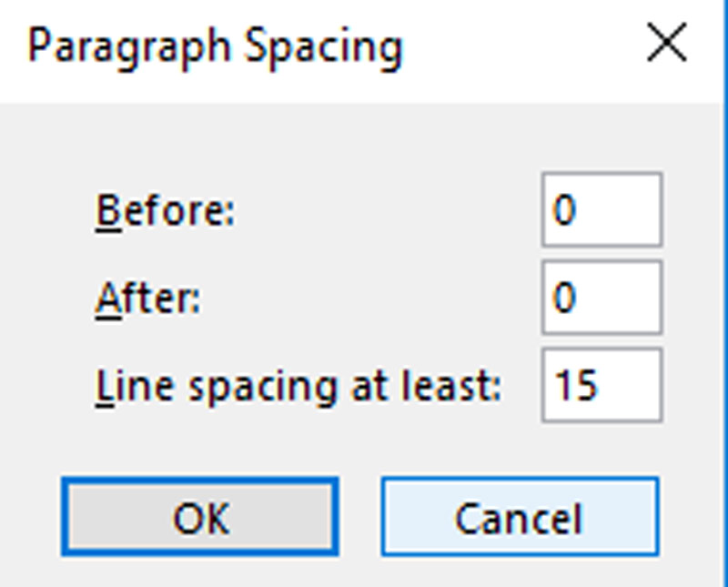
Task: Confirm spacing settings with OK
Action: (x=200, y=516)
